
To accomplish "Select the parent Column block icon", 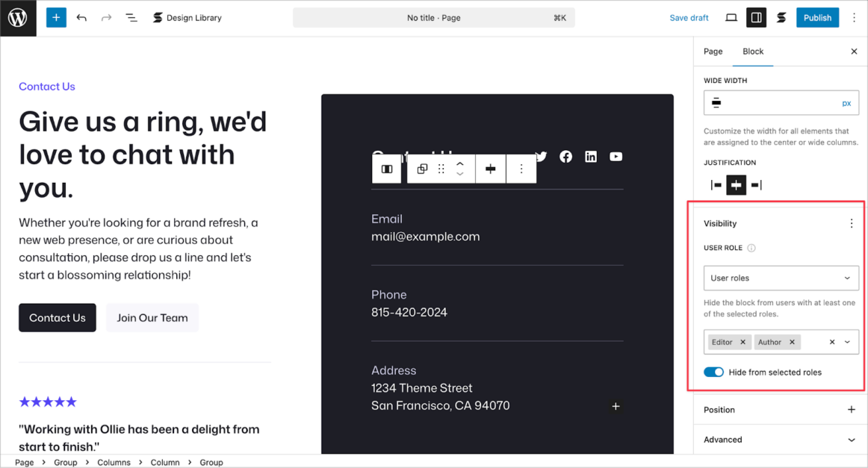I will click(x=387, y=169).
